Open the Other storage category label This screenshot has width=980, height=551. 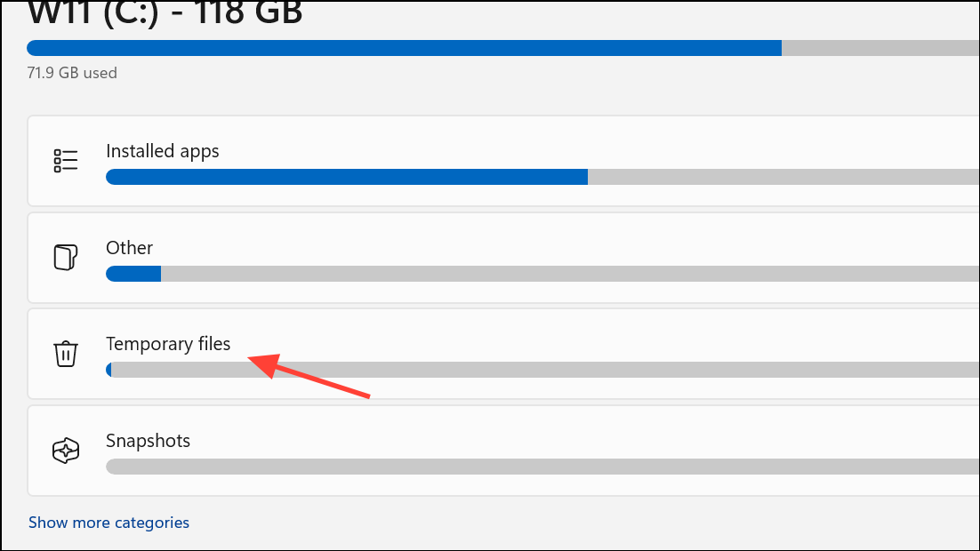coord(129,248)
